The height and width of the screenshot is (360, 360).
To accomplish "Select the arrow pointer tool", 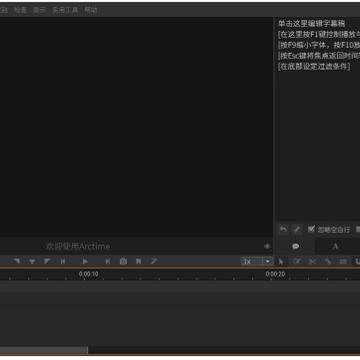I will 281,262.
